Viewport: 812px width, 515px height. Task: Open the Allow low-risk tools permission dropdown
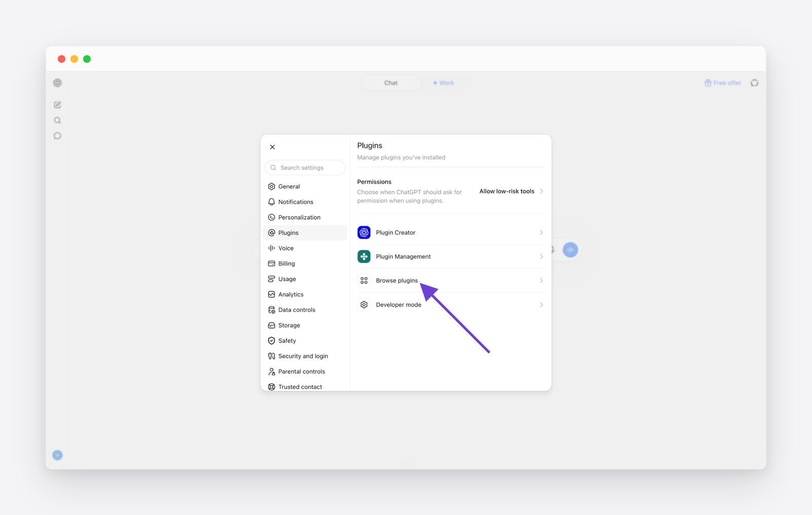coord(511,191)
